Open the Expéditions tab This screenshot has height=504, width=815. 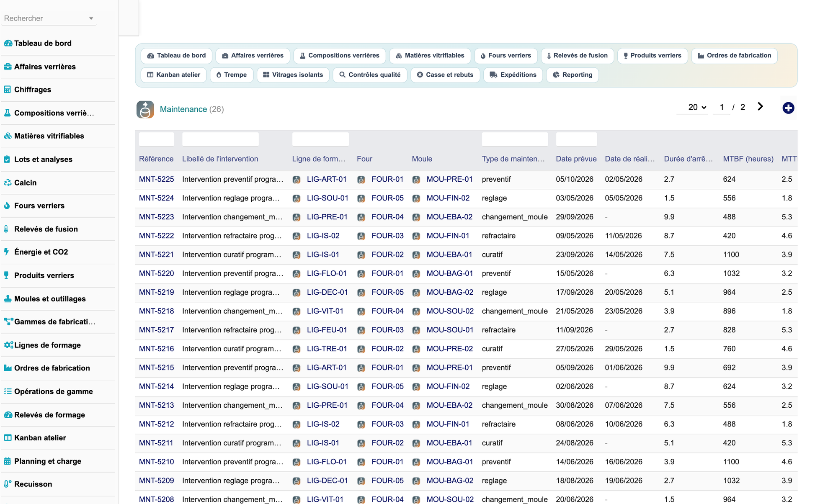(x=513, y=75)
